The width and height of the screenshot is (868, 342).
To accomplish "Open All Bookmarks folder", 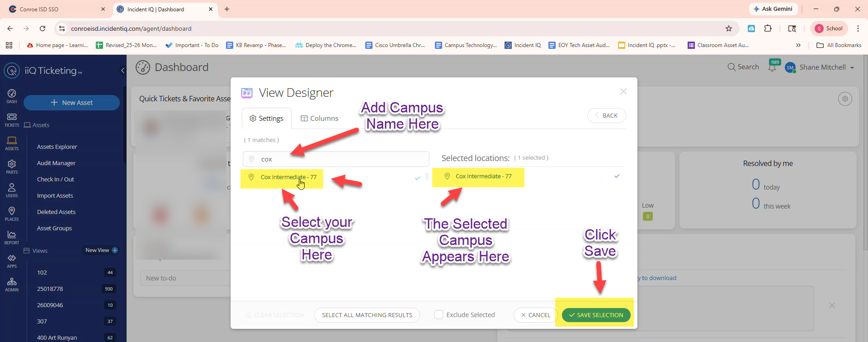I will pyautogui.click(x=839, y=45).
